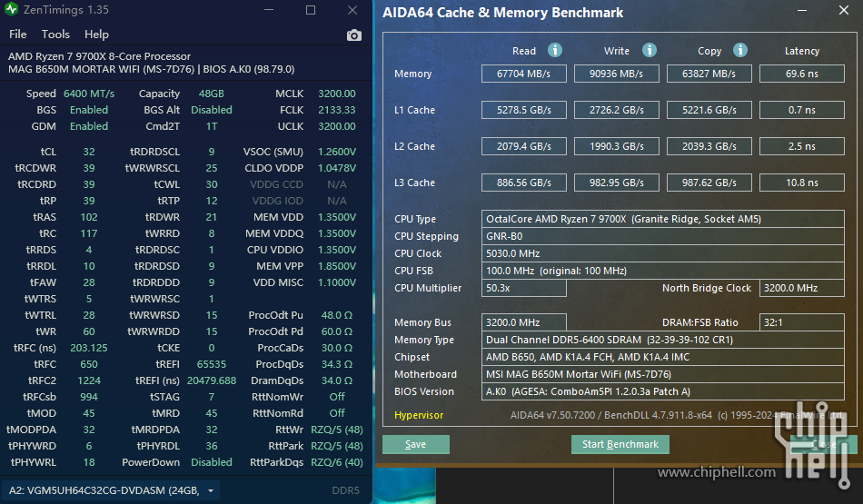Click CPU Stepping field GNR-B0
This screenshot has width=863, height=504.
point(662,236)
